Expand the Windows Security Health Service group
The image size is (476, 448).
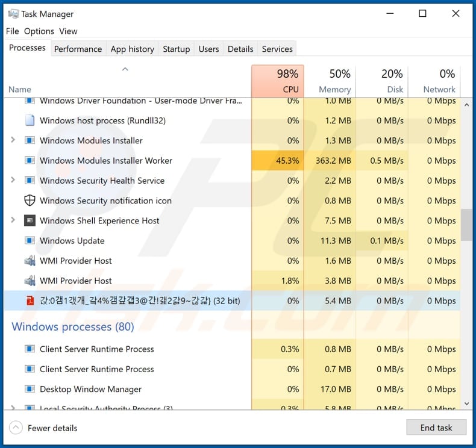pyautogui.click(x=13, y=180)
